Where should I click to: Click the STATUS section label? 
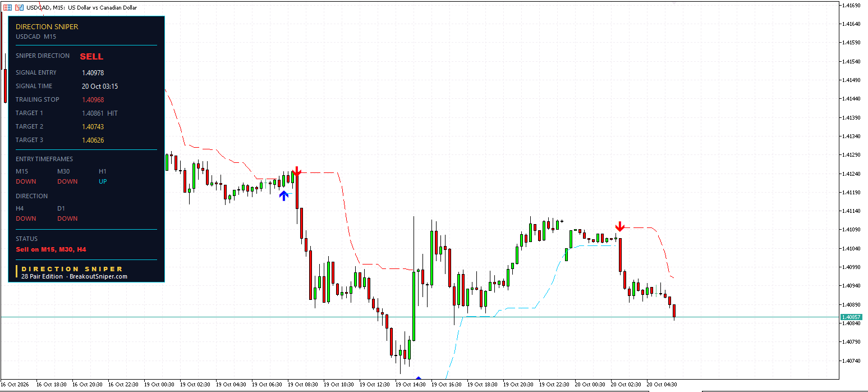click(26, 239)
